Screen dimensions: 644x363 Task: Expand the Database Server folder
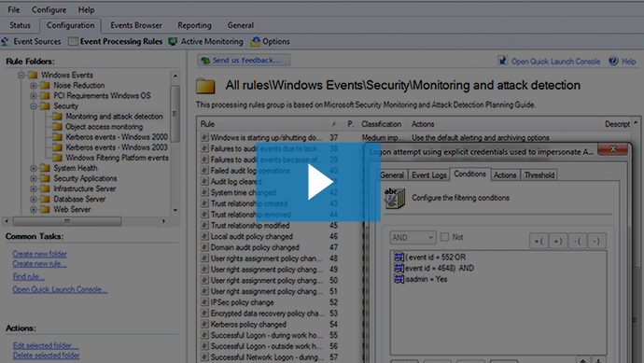(x=34, y=199)
